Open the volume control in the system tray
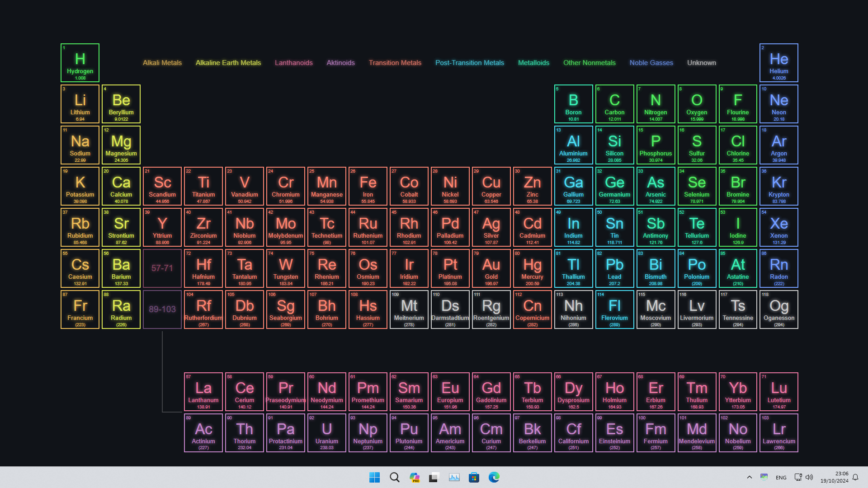868x488 pixels. [x=809, y=477]
